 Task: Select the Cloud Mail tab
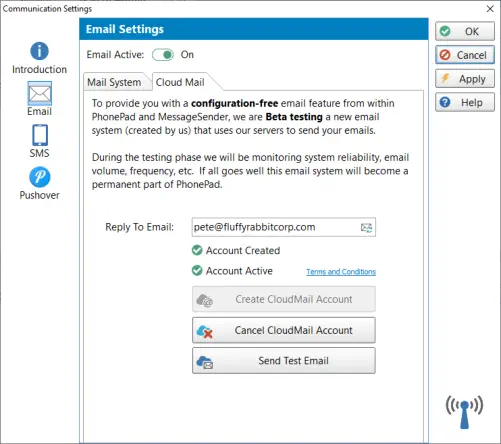180,82
